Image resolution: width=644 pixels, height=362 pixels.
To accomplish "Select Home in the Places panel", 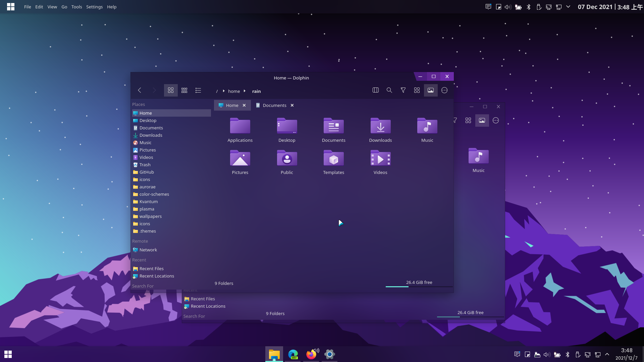I will coord(171,113).
